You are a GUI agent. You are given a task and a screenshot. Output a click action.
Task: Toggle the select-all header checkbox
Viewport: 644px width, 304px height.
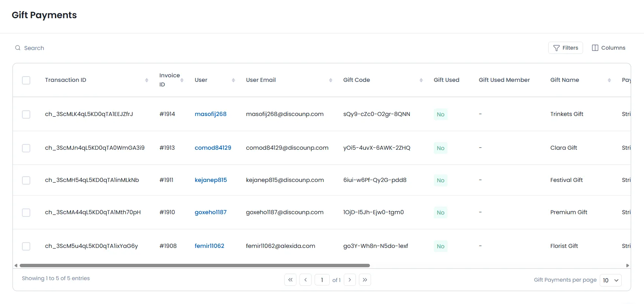pos(26,80)
